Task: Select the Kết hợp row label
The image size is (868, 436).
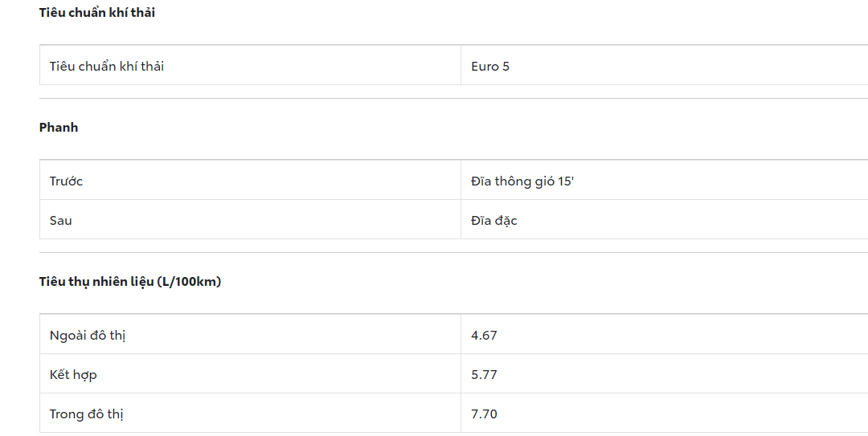Action: 73,375
